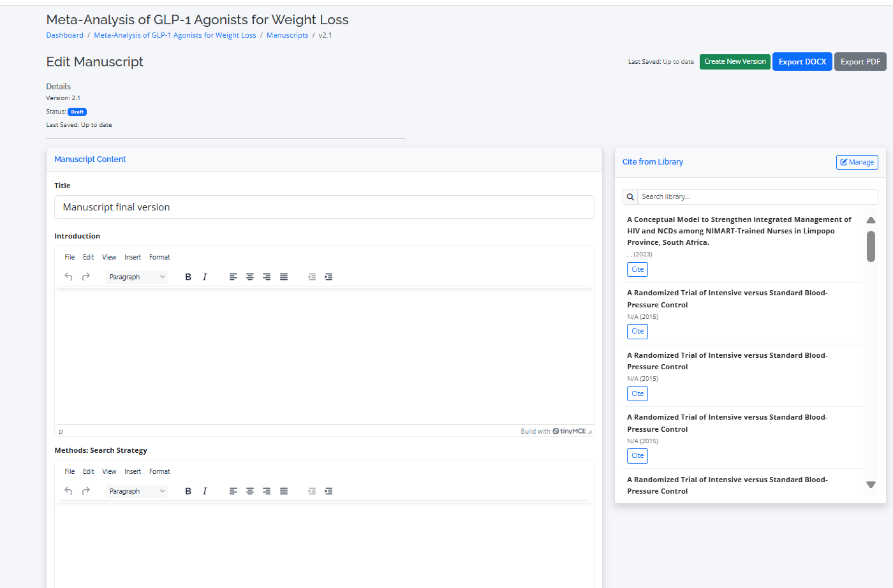Viewport: 893px width, 588px height.
Task: Click the manuscript Title input field
Action: click(x=324, y=207)
